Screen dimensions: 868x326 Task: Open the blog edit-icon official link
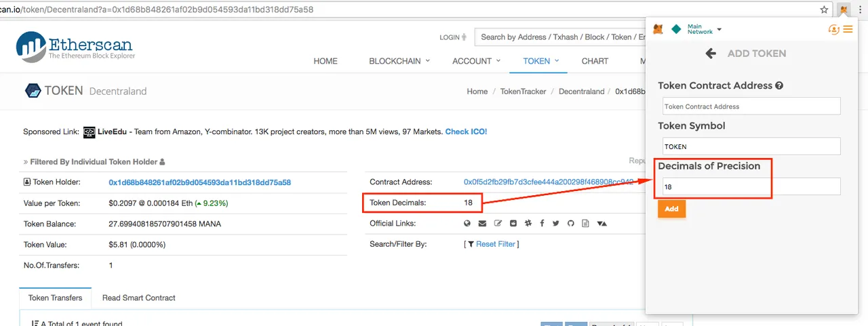coord(498,223)
